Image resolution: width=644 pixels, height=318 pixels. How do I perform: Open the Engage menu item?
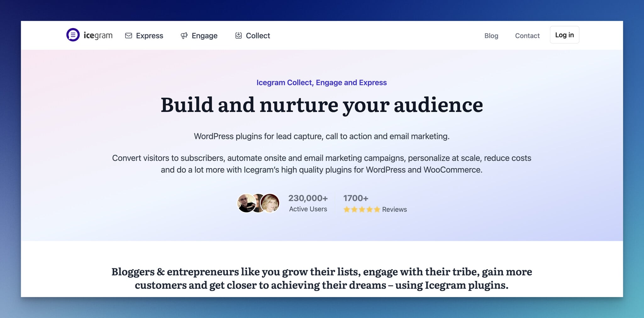204,36
